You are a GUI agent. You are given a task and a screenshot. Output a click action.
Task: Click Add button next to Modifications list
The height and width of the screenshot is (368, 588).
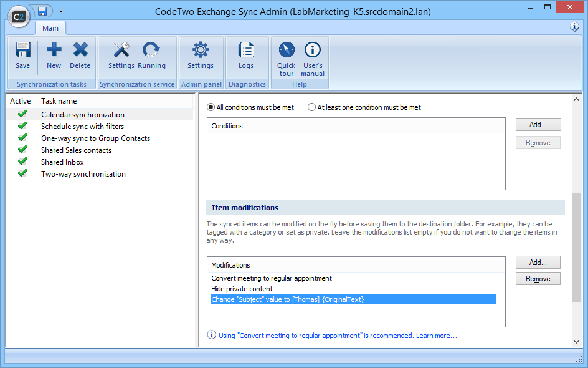(x=538, y=263)
